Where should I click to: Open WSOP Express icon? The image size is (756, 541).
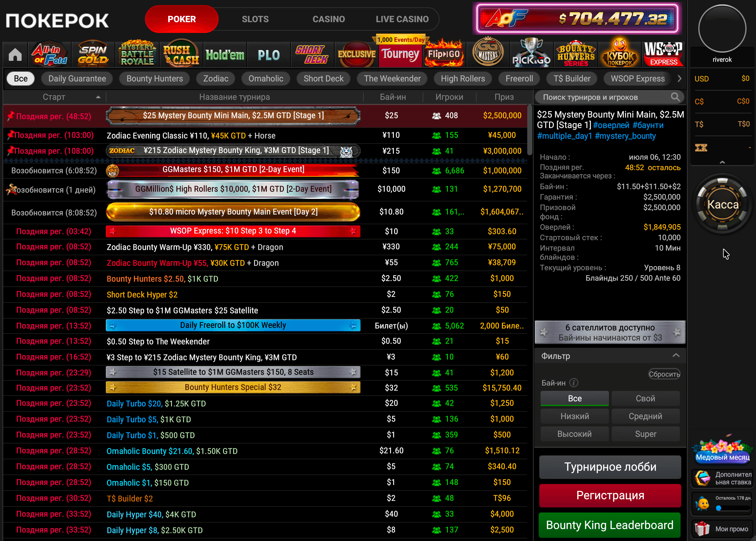pos(663,54)
